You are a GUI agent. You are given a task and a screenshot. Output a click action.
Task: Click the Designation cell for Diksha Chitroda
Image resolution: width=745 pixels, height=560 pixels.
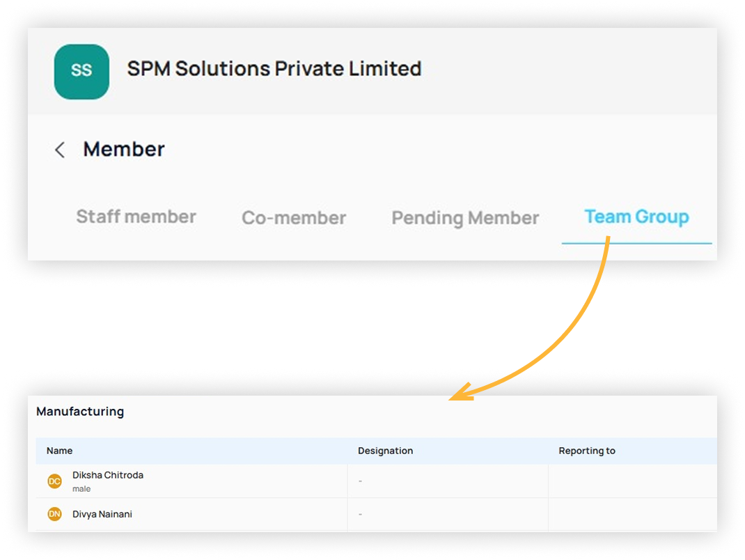click(447, 481)
